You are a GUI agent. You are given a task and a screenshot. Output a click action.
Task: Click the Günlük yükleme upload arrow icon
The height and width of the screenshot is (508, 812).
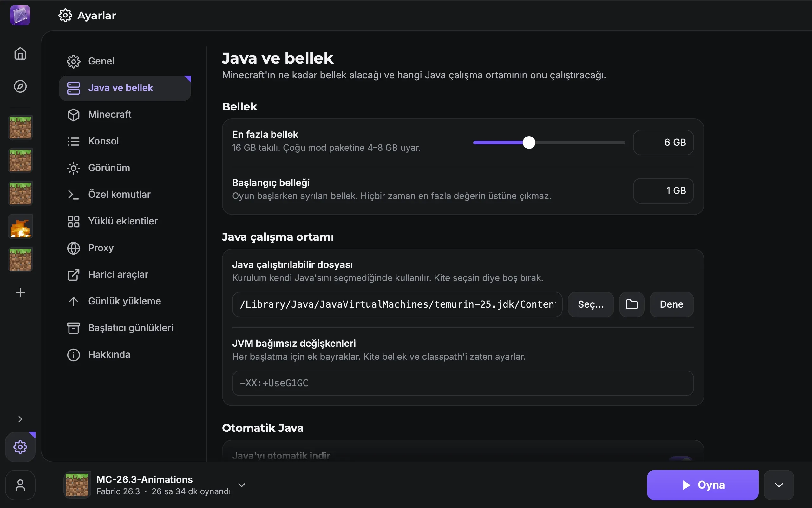tap(74, 301)
